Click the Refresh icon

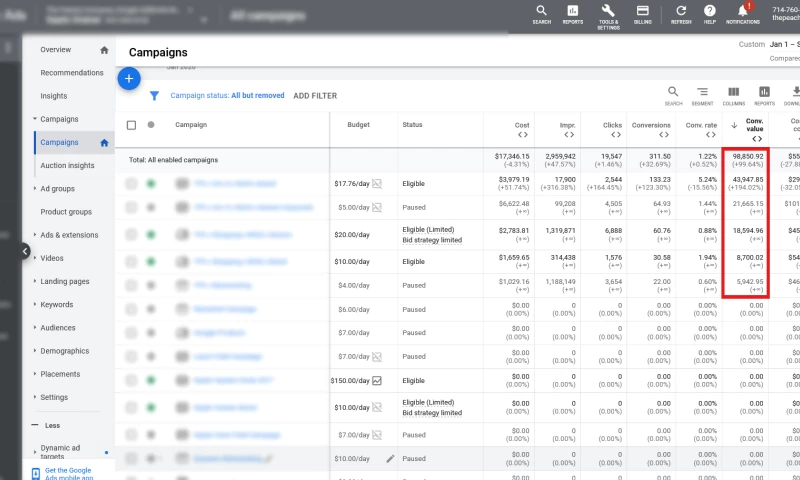coord(681,12)
